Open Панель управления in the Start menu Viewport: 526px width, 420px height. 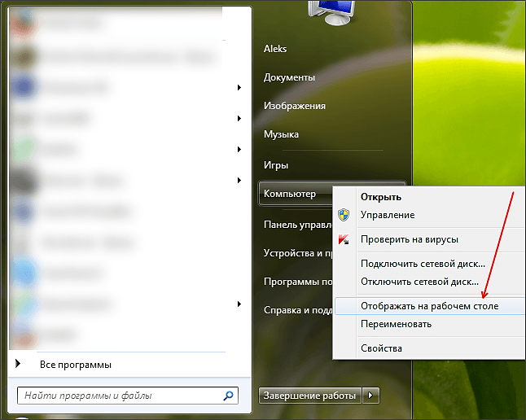point(298,225)
